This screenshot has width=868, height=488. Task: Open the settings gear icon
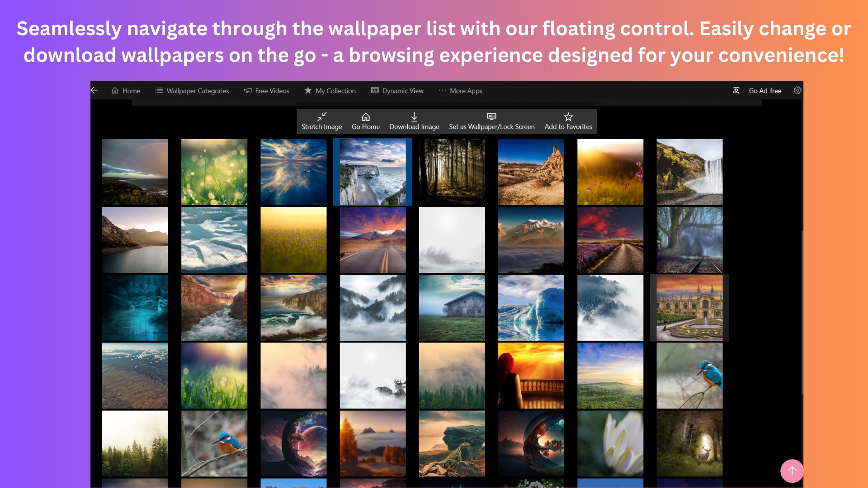[x=797, y=90]
